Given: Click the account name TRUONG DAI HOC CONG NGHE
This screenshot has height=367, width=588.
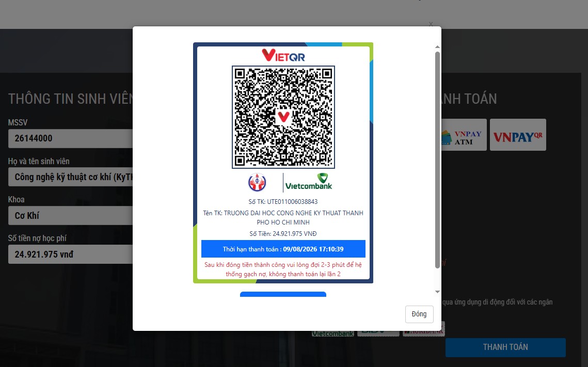Looking at the screenshot, I should click(x=283, y=217).
